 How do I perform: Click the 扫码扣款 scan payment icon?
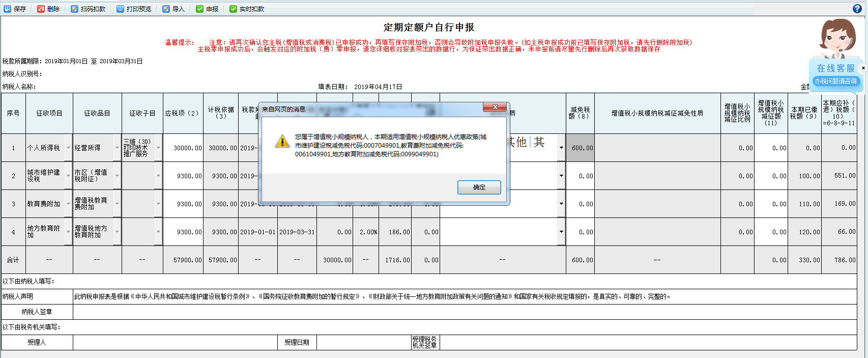(x=74, y=9)
